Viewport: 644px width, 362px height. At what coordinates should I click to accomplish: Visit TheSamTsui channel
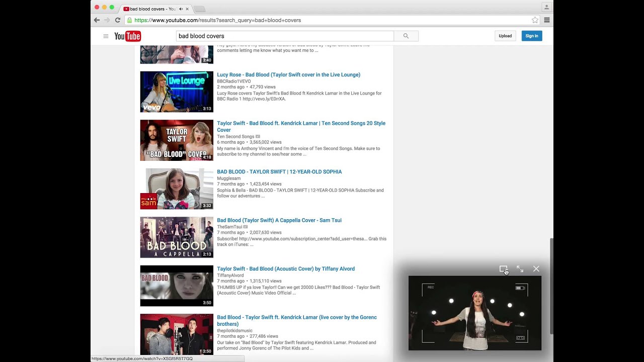click(x=229, y=227)
